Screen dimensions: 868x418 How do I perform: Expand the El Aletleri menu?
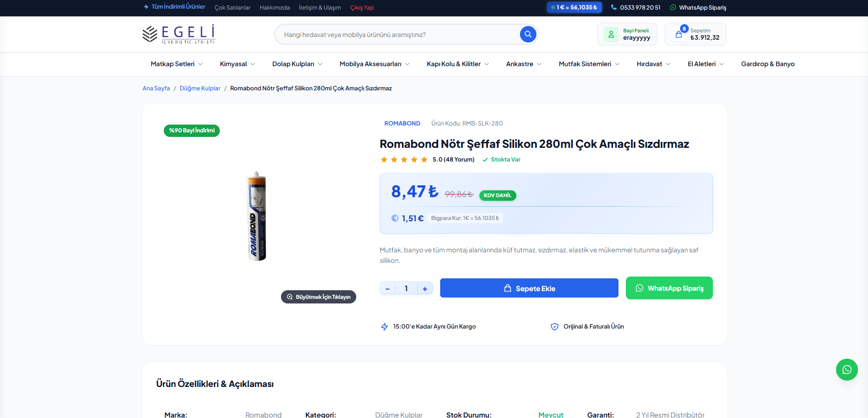[x=706, y=64]
